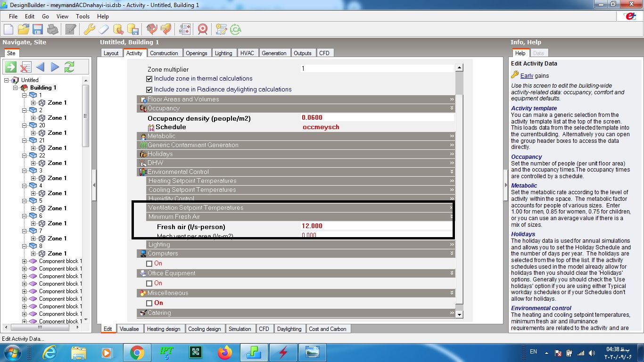
Task: Click the Occupancy density value field
Action: [378, 118]
